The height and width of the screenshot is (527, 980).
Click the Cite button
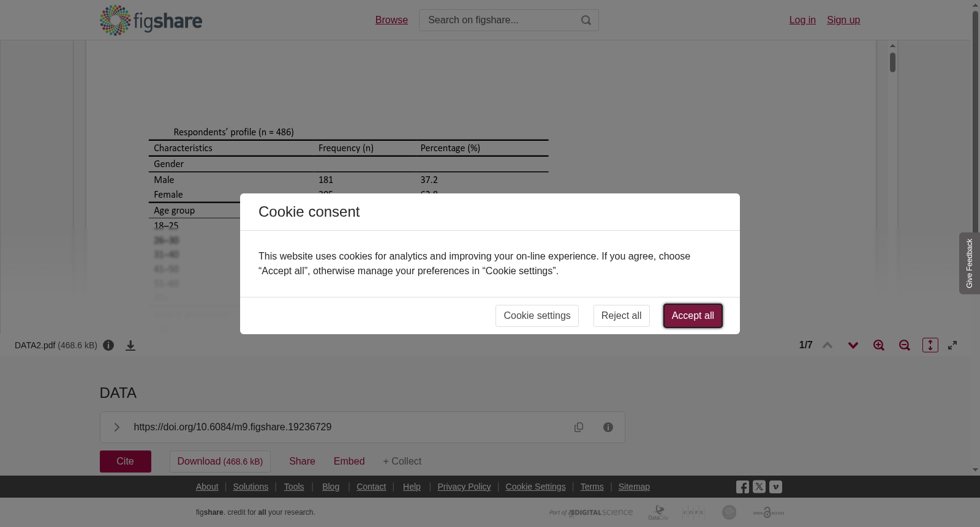126,462
